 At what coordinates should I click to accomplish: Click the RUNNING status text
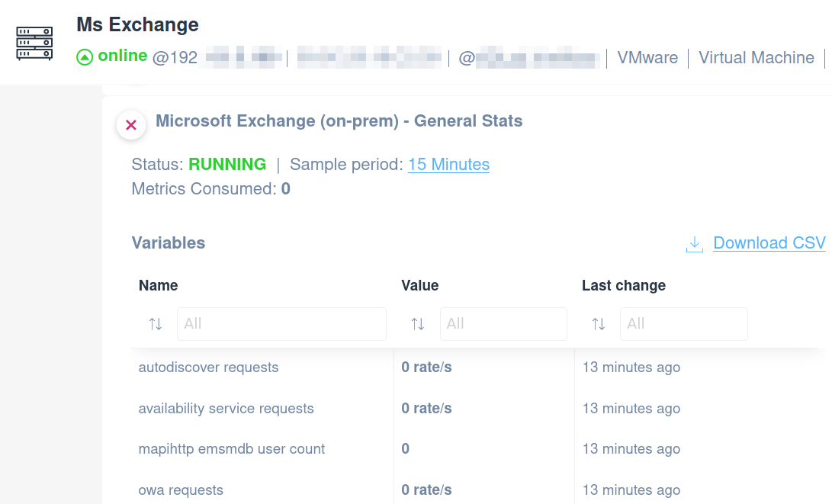(x=227, y=165)
